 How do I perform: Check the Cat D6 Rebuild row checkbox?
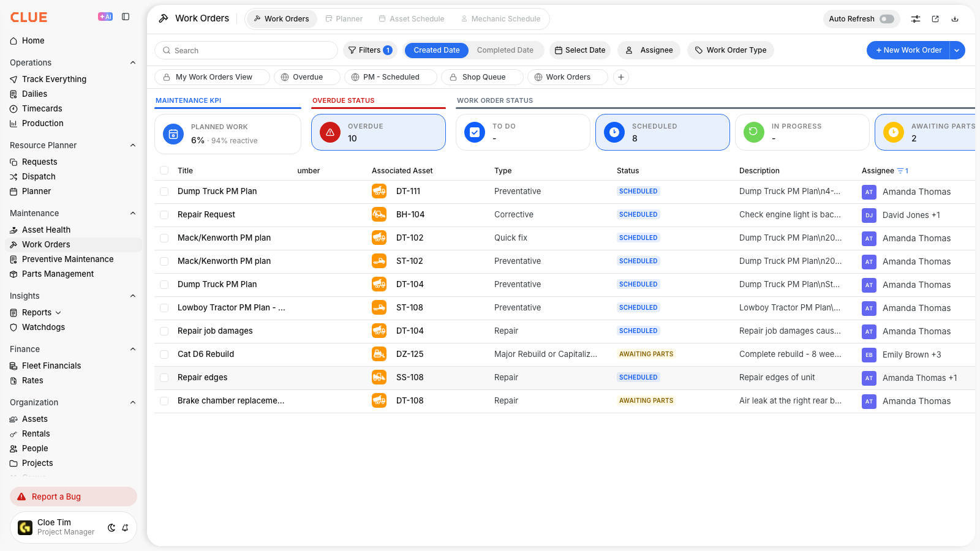tap(164, 354)
